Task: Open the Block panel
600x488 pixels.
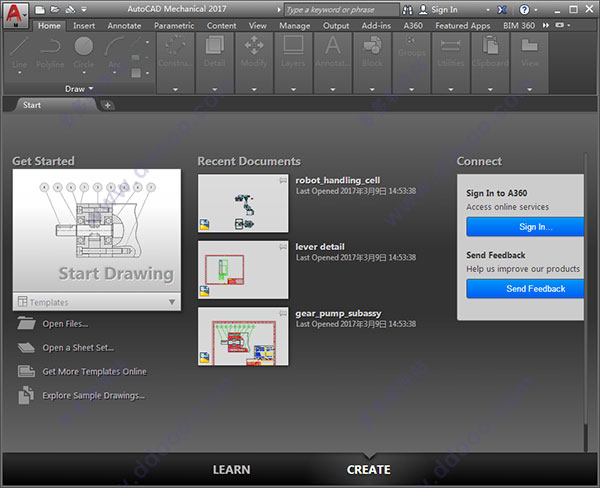Action: (x=372, y=61)
